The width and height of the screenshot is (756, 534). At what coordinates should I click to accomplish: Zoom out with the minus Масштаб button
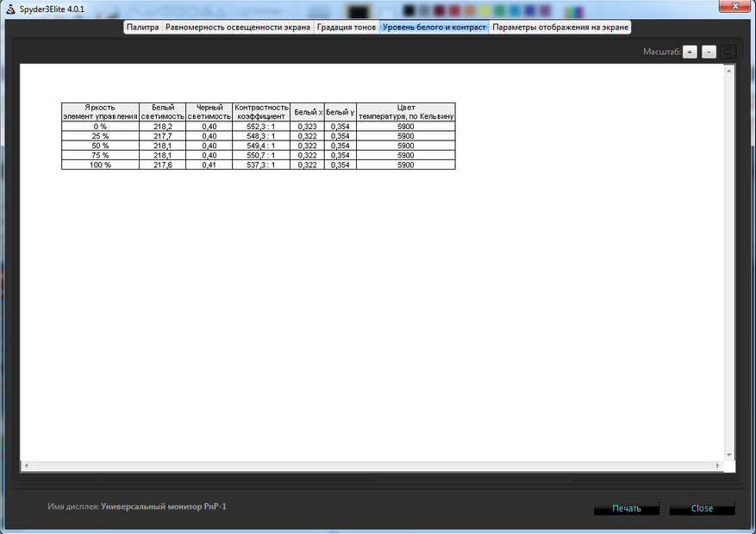point(709,52)
